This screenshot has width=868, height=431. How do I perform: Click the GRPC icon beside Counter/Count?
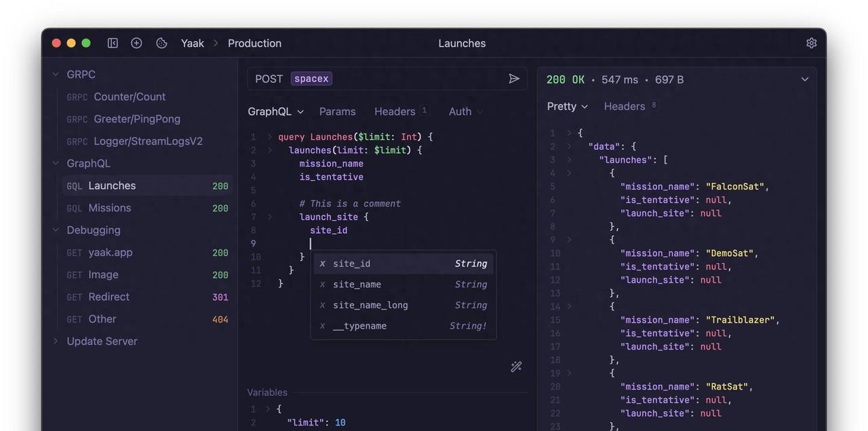(75, 97)
